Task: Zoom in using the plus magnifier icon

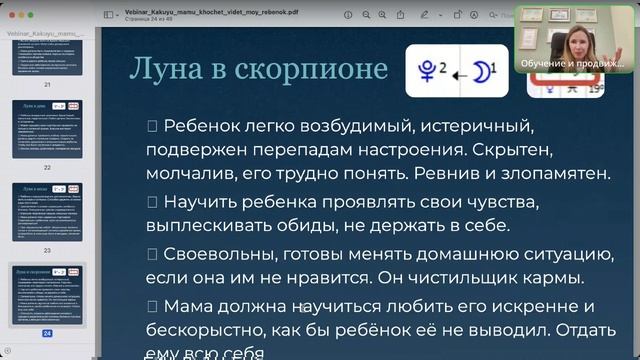Action: click(382, 15)
